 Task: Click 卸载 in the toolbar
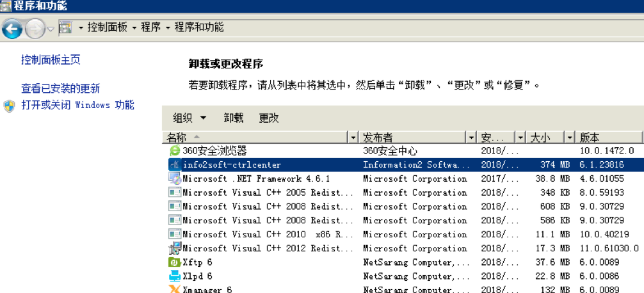pyautogui.click(x=234, y=118)
